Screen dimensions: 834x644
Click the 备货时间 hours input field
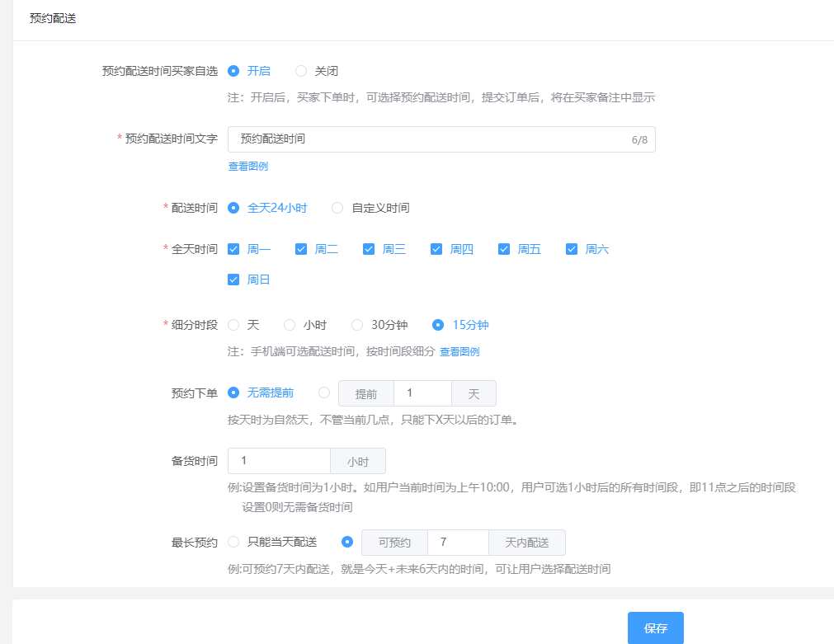[280, 461]
